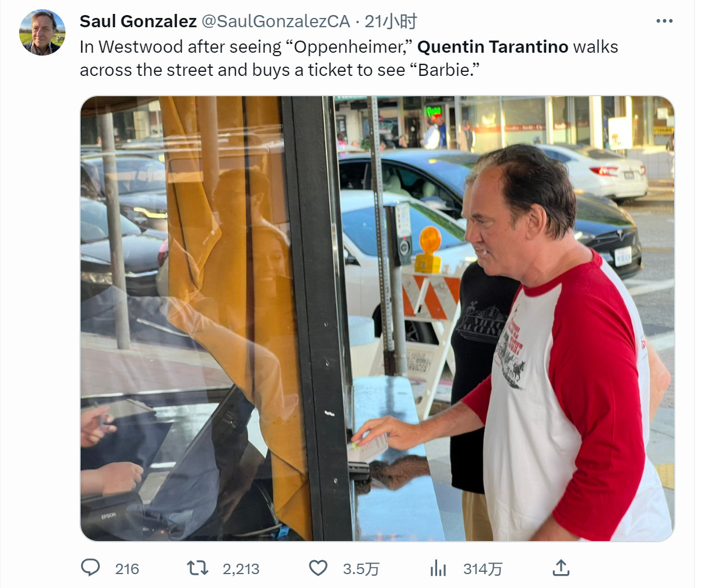Click the tweet line mentioning Barbie

(280, 70)
